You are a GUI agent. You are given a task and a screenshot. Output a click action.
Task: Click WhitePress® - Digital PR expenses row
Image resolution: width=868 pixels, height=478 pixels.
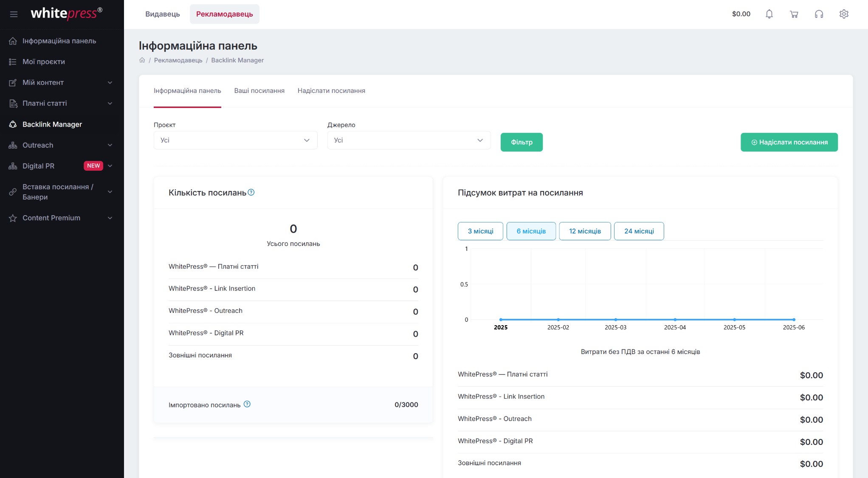(x=640, y=441)
